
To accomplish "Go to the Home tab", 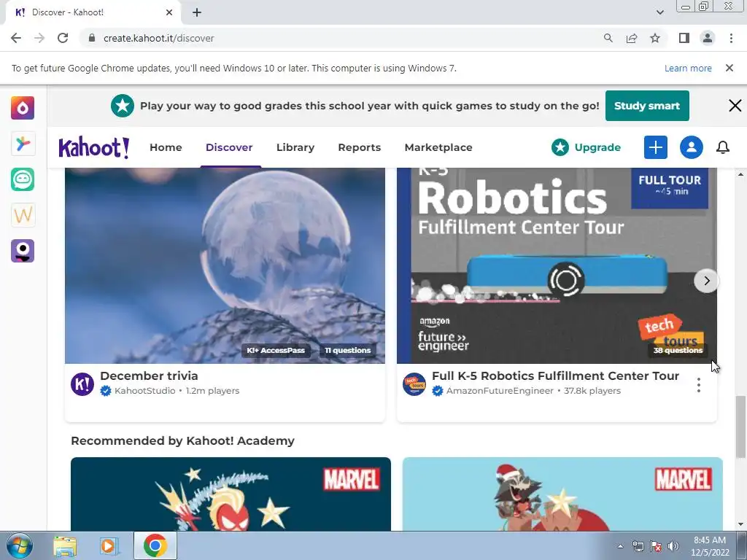I will pyautogui.click(x=166, y=147).
